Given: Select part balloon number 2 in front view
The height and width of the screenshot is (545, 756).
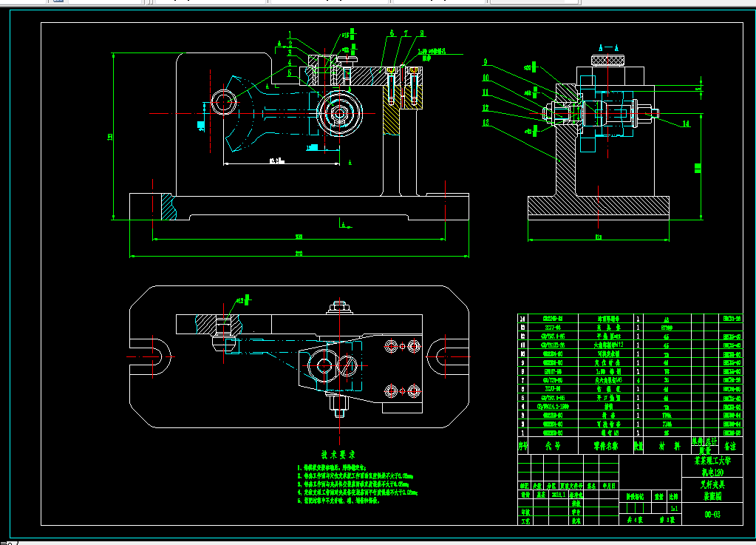Looking at the screenshot, I should pos(290,44).
